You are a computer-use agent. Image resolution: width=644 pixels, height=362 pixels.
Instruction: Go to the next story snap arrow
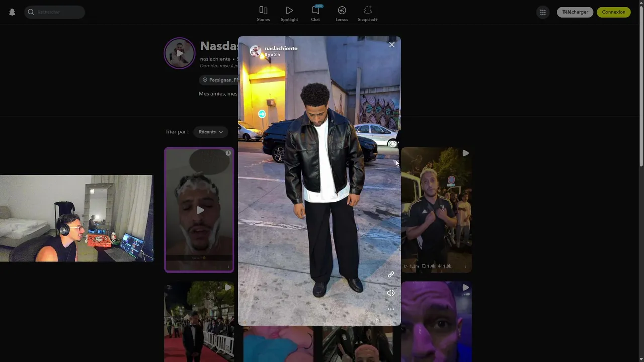point(389,181)
